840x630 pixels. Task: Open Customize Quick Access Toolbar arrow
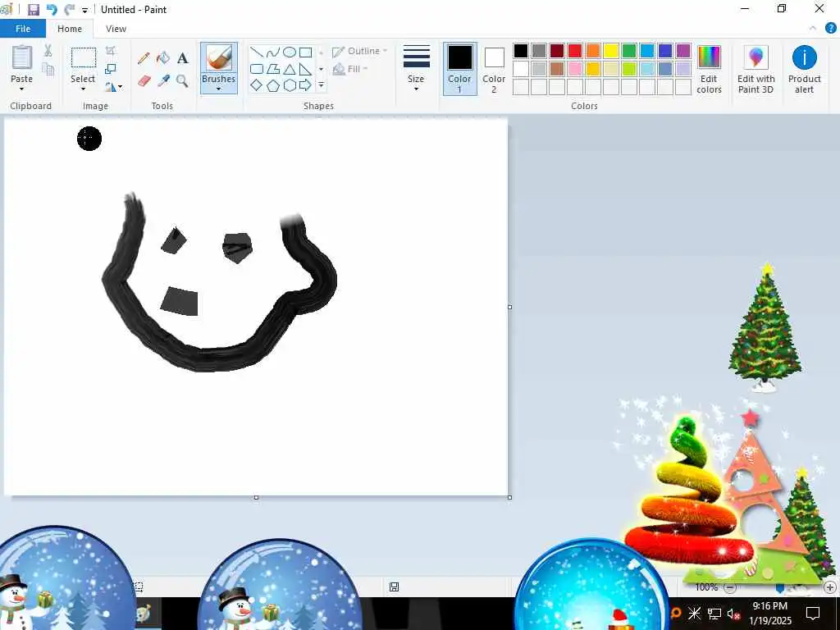pyautogui.click(x=84, y=10)
